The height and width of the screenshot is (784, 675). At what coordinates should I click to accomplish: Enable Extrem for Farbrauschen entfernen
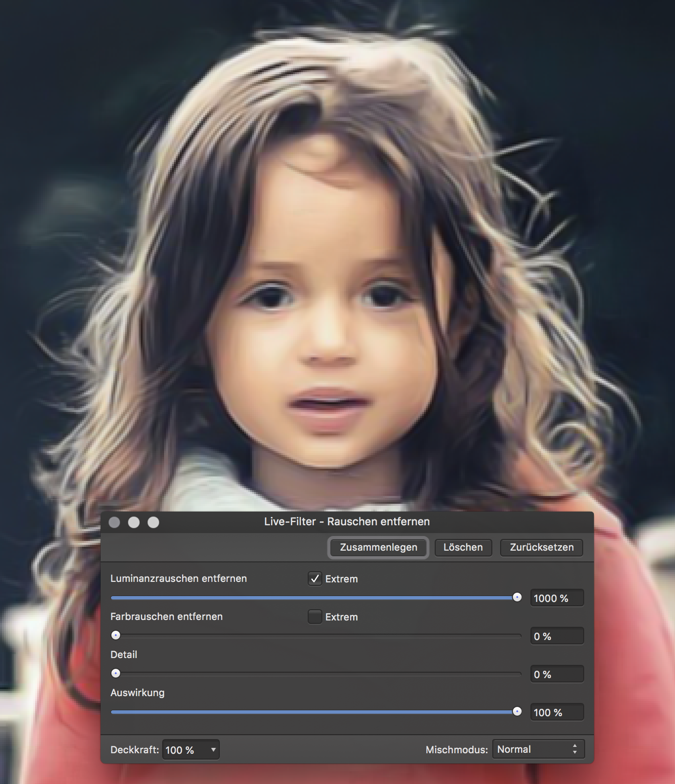coord(315,617)
